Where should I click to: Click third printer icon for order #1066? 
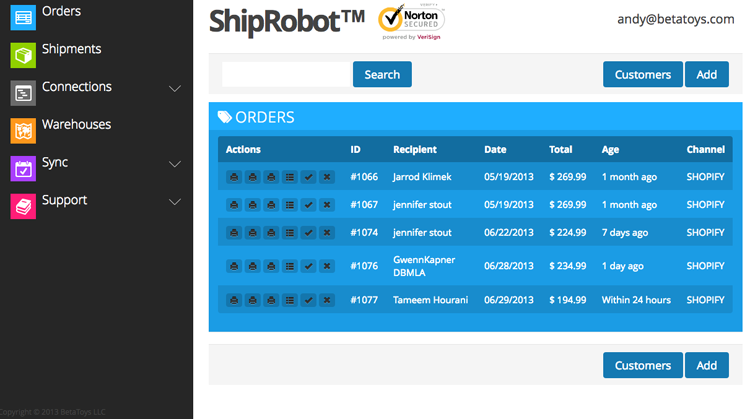[271, 177]
